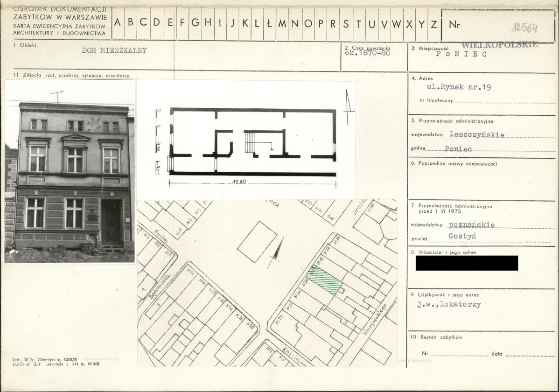This screenshot has height=392, width=559.
Task: Select letter cell G in the header index
Action: click(196, 23)
